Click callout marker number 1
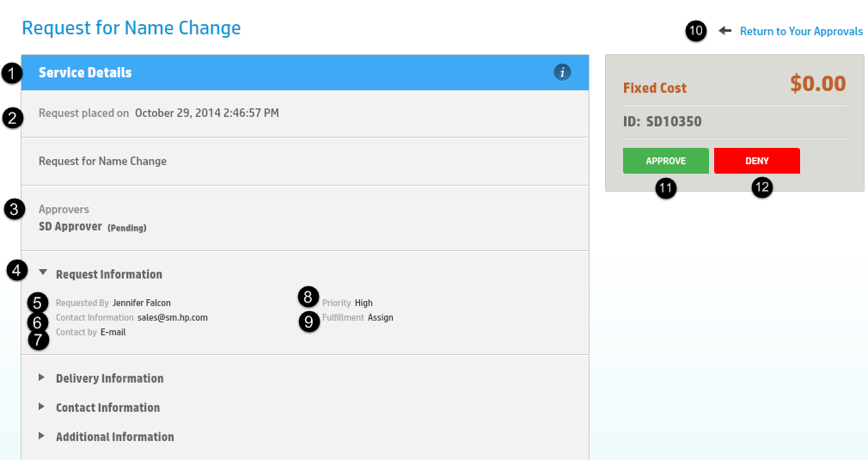The height and width of the screenshot is (460, 868). tap(11, 73)
